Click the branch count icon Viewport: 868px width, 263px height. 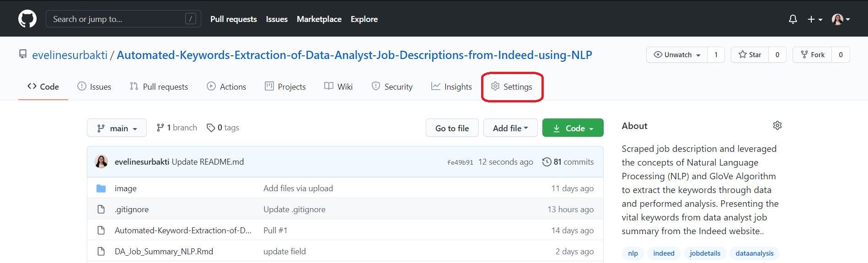click(x=160, y=128)
